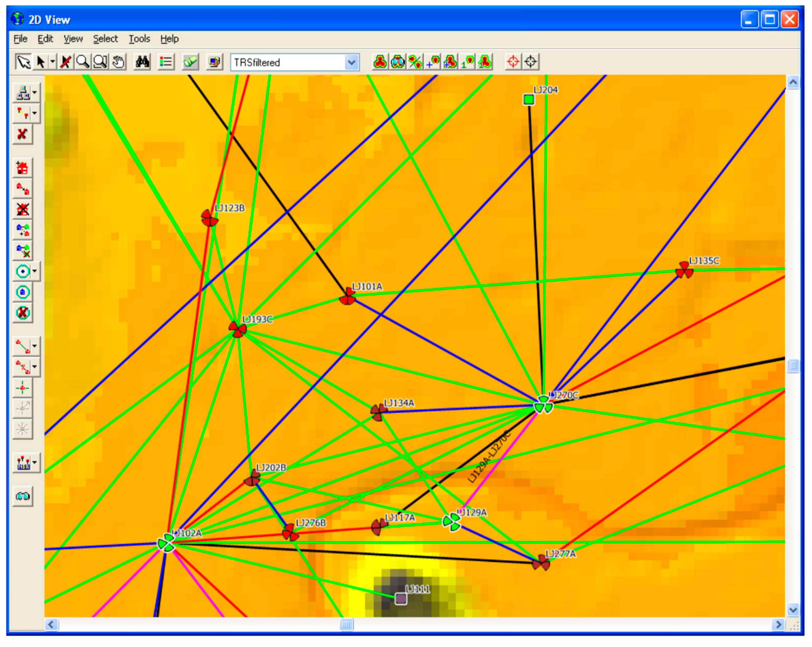Click the move site two-houses icon
This screenshot has width=812, height=647.
22,189
